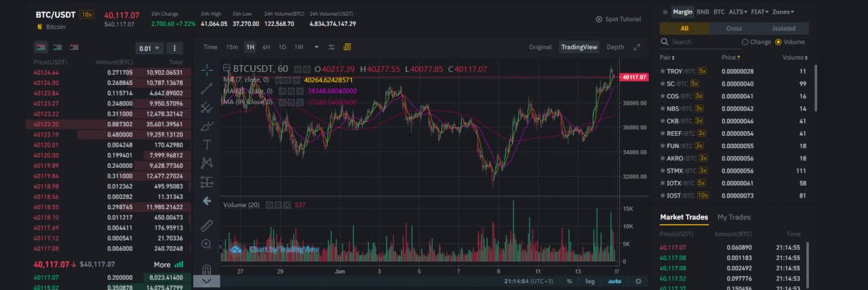Sort pairs by Pair column
The image size is (868, 290).
coord(667,58)
